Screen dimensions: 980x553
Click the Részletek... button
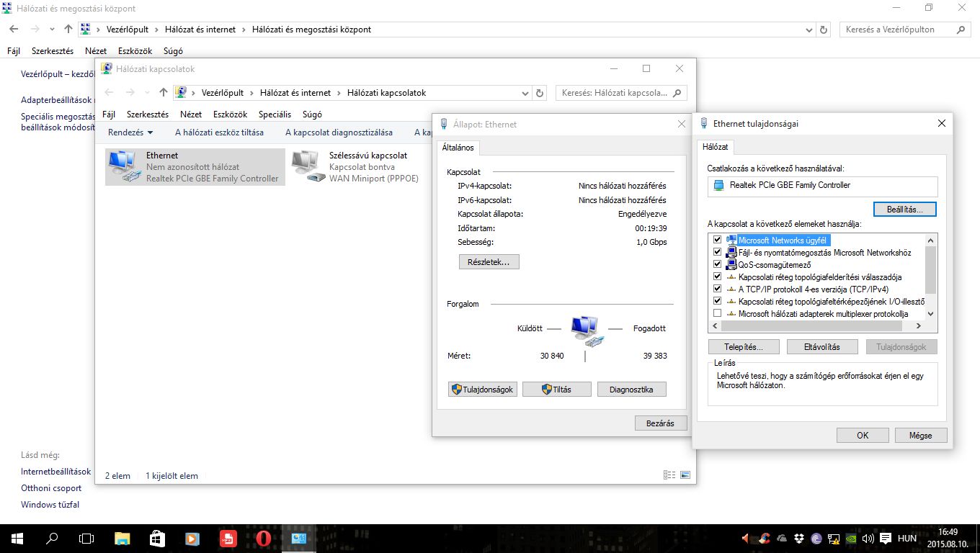click(489, 262)
